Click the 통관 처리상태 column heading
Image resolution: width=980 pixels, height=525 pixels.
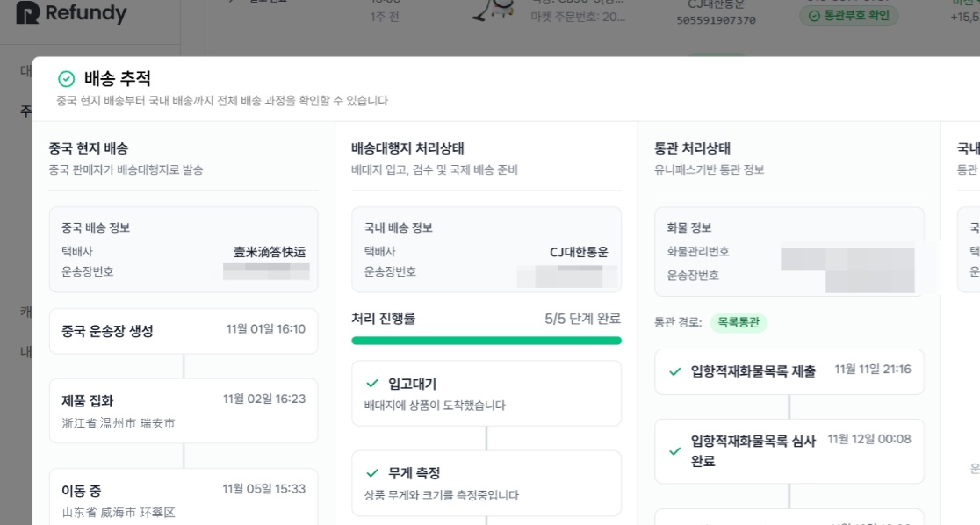coord(692,148)
